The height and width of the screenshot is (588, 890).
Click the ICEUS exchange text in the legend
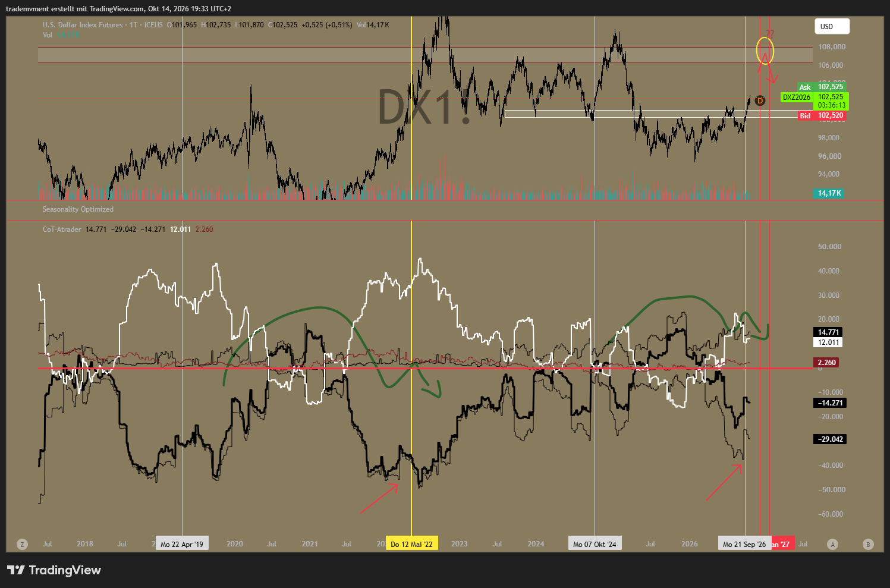point(153,25)
